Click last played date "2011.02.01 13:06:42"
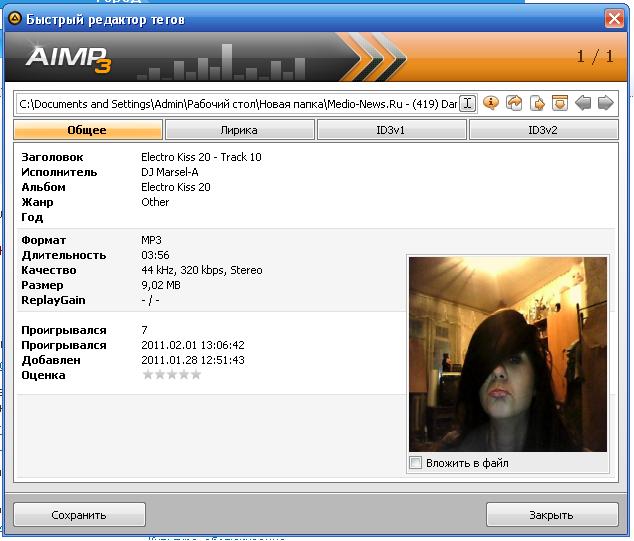The width and height of the screenshot is (634, 541). [193, 345]
